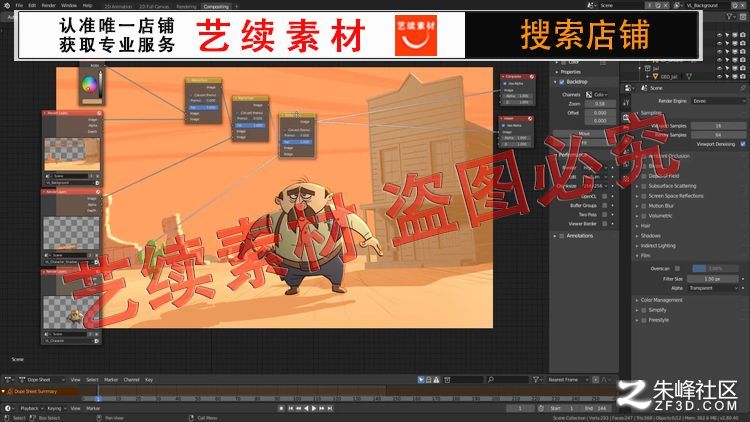Image resolution: width=750 pixels, height=422 pixels.
Task: Select the Dope Sheet Summary row
Action: [40, 391]
